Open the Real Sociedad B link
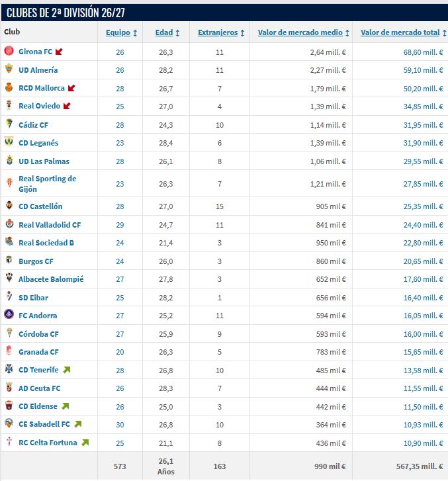The width and height of the screenshot is (448, 481). (x=46, y=243)
